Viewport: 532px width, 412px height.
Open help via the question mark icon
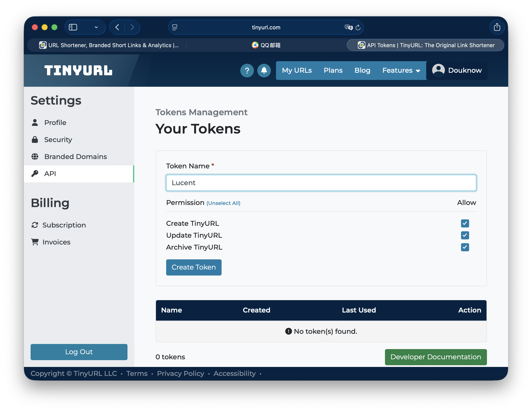(247, 70)
